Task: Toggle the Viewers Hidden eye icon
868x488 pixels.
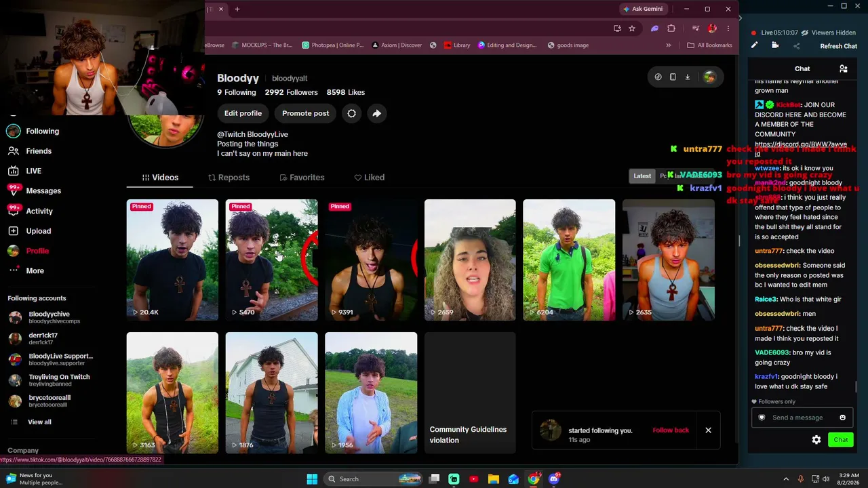Action: point(804,33)
